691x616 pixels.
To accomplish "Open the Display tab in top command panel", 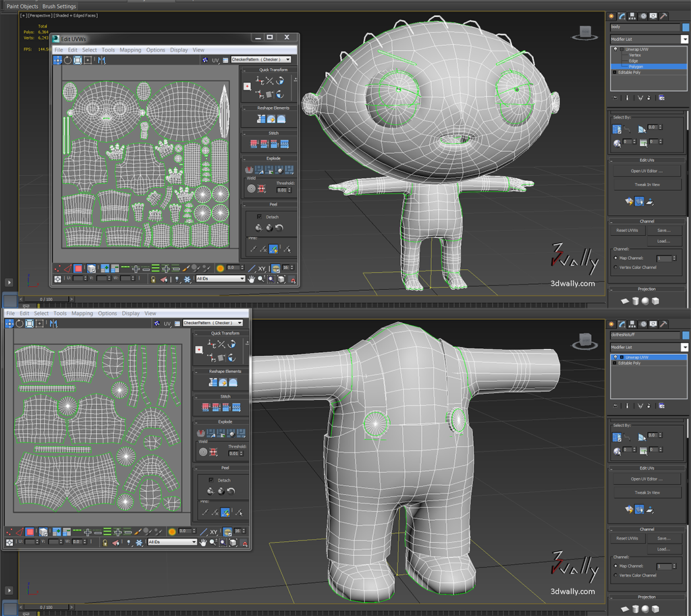I will (653, 16).
